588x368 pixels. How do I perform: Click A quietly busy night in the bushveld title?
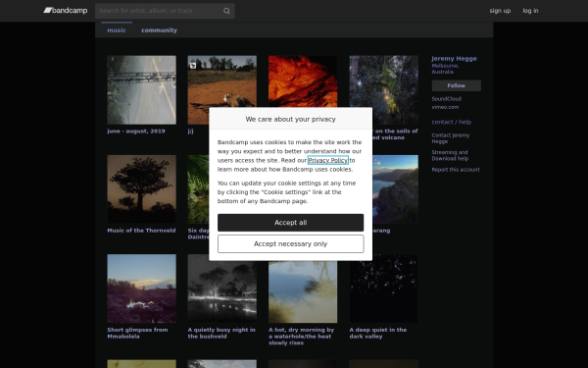[221, 333]
